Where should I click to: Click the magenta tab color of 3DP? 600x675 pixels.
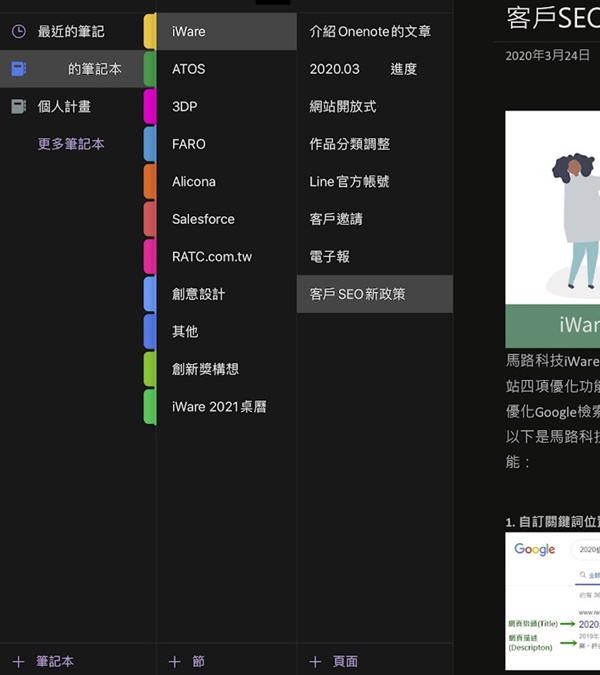[150, 106]
